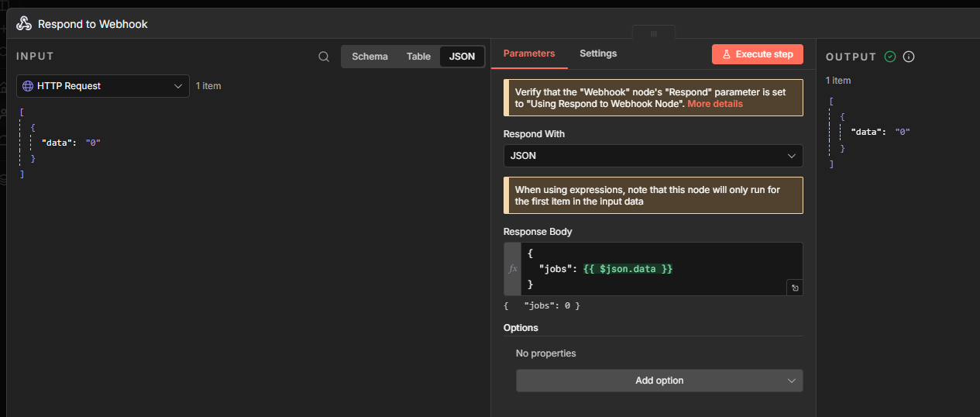This screenshot has height=417, width=980.
Task: Click the search icon in the Input panel
Action: (324, 57)
